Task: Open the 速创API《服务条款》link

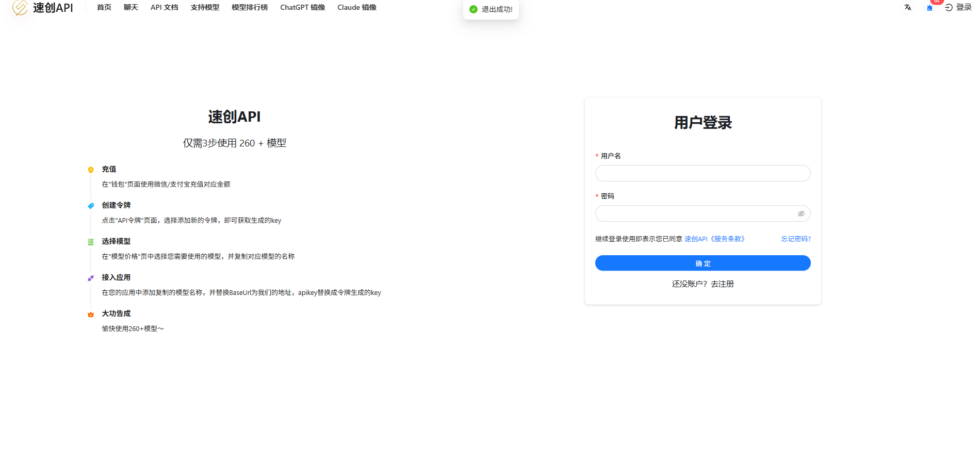Action: coord(715,239)
